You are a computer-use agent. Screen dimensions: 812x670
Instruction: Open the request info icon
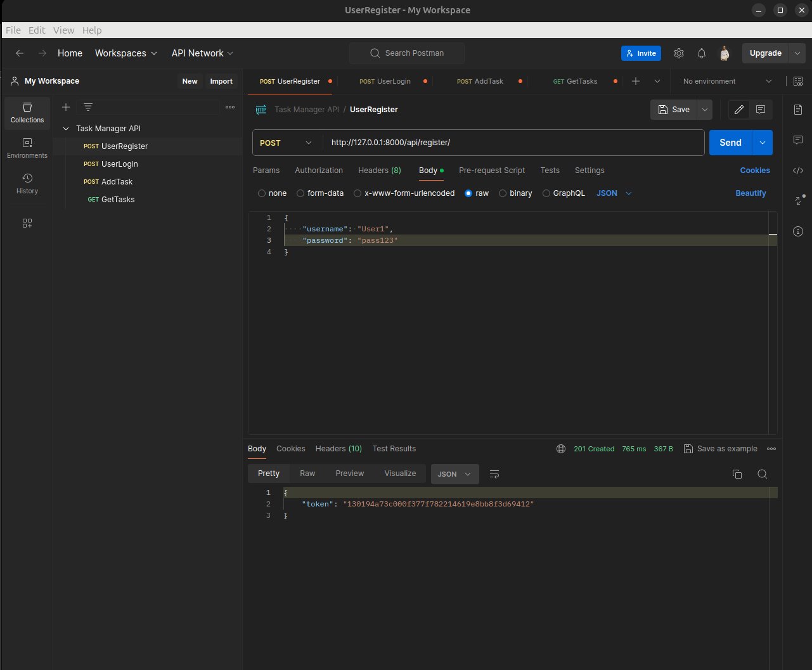click(x=798, y=231)
